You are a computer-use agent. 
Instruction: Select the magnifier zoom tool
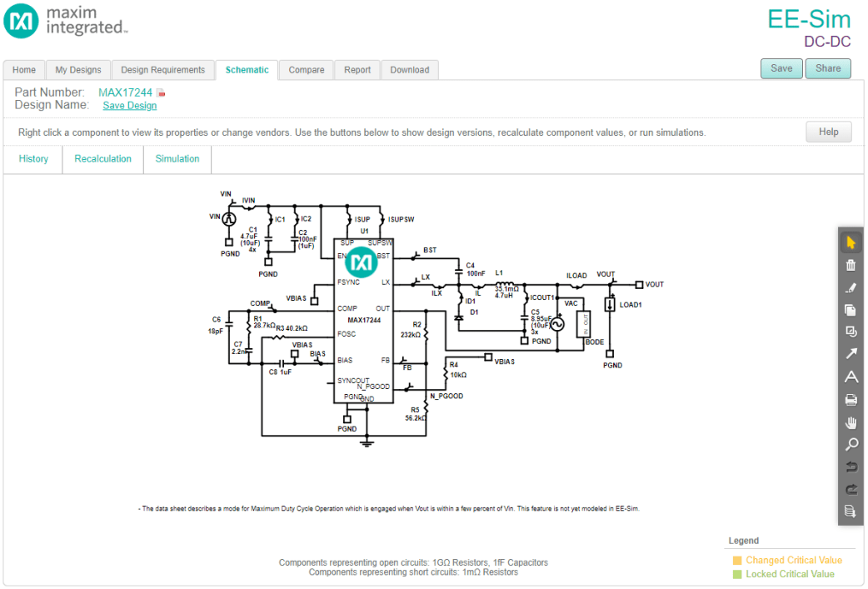tap(851, 445)
